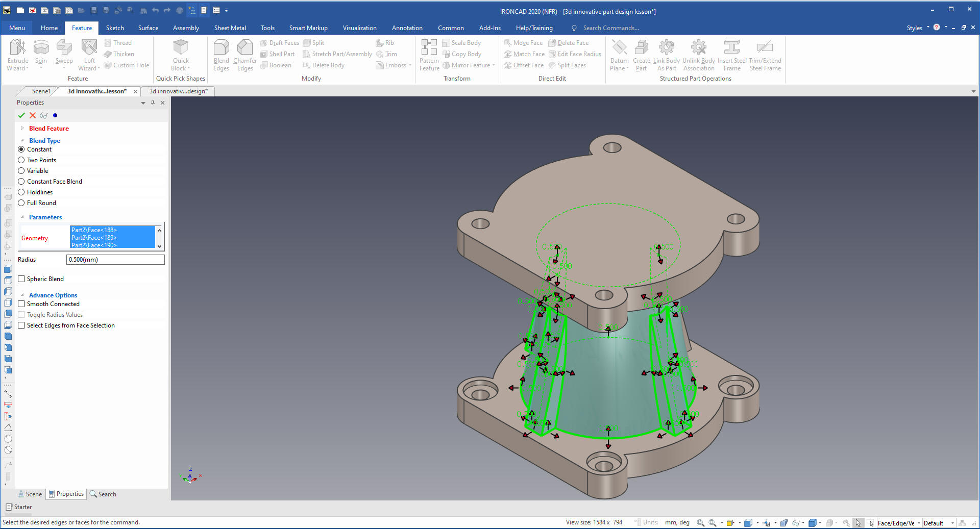
Task: Cancel blend using the red X icon
Action: click(x=33, y=115)
